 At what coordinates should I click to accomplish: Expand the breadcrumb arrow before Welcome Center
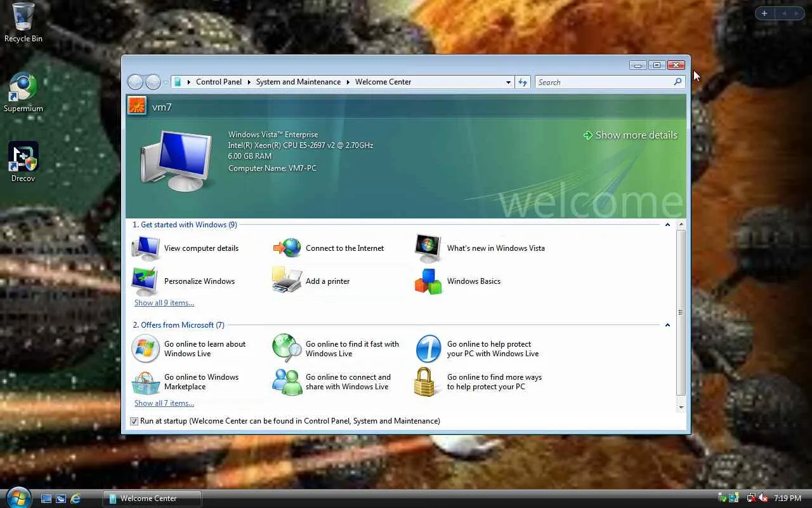click(x=348, y=82)
